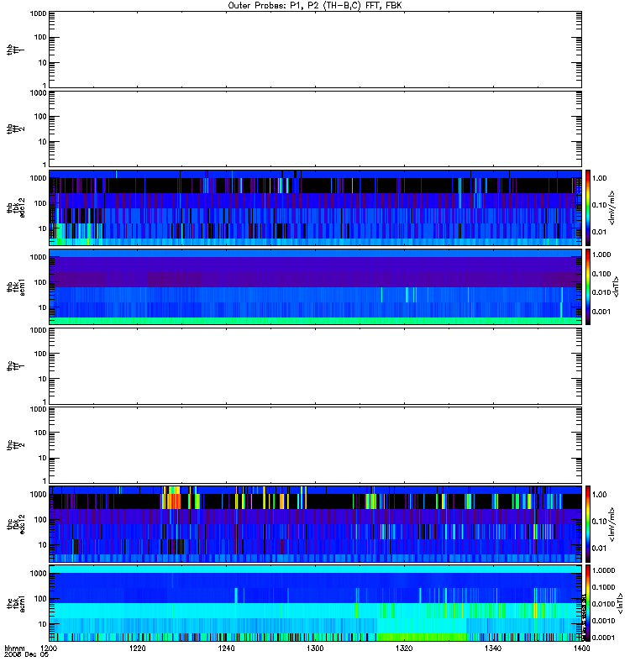Click the 'thb fff 2' y-axis panel label
Viewport: 630px width, 672px height.
tap(15, 129)
